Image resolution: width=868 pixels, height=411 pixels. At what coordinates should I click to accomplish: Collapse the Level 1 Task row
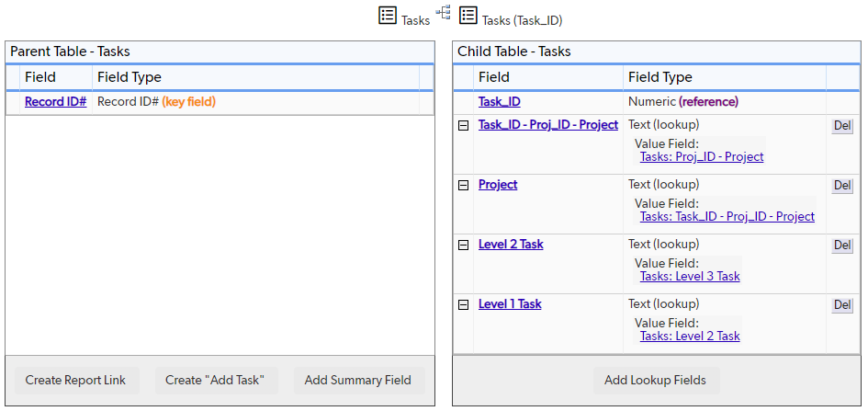click(464, 304)
